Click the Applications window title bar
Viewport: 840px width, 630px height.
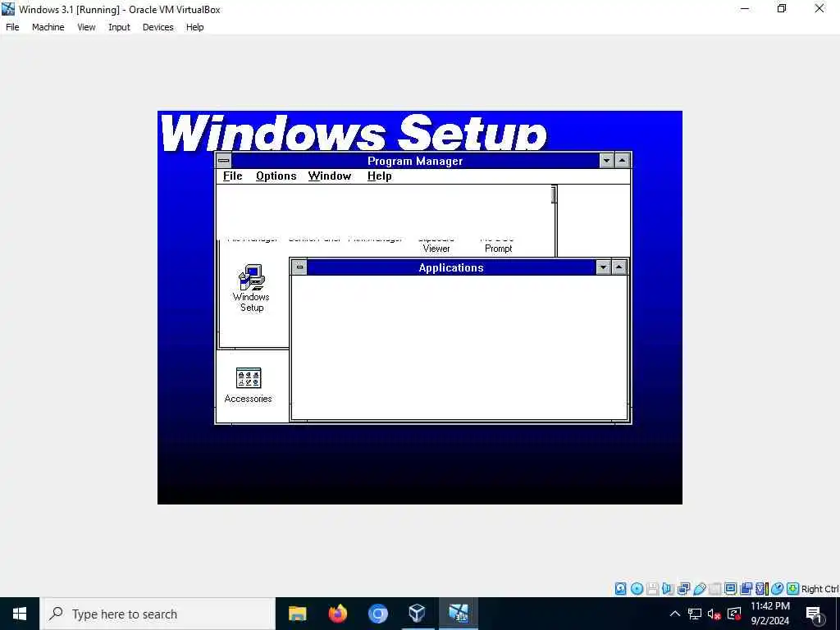(451, 267)
